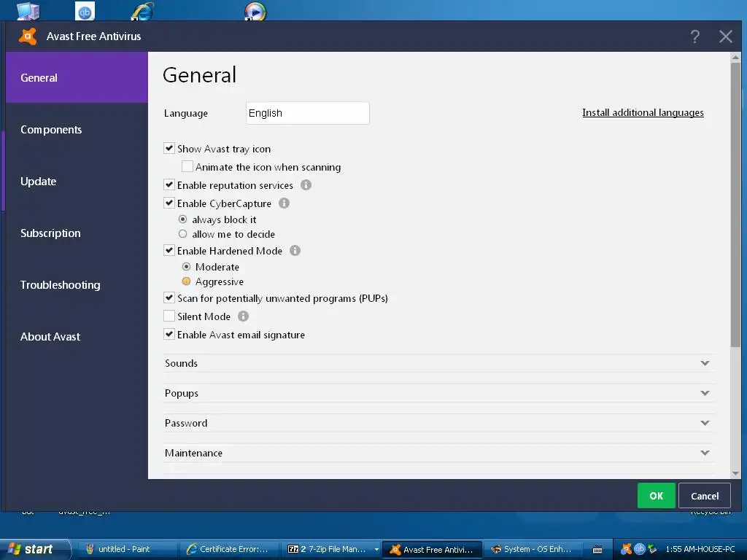
Task: Switch to System - OS Enh... taskbar window
Action: pos(533,550)
